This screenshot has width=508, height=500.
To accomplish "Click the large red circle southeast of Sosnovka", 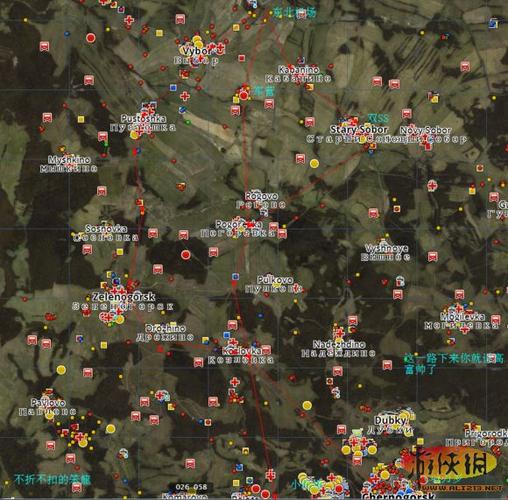I will point(186,255).
